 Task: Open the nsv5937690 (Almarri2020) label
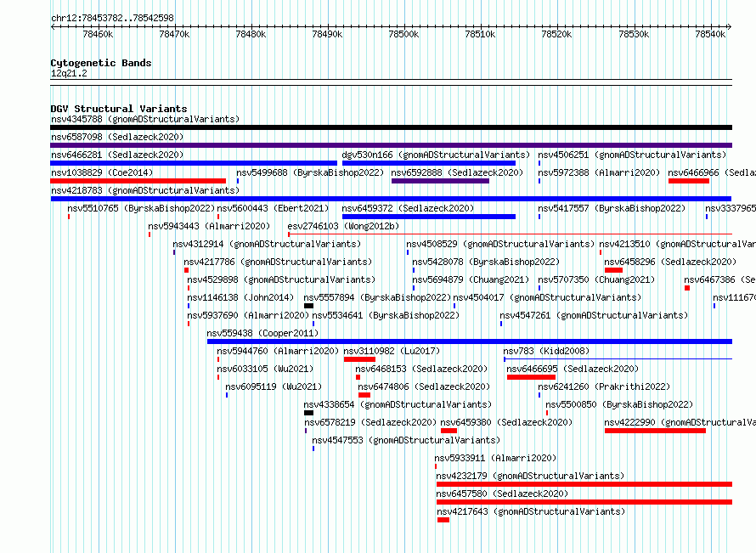click(248, 315)
